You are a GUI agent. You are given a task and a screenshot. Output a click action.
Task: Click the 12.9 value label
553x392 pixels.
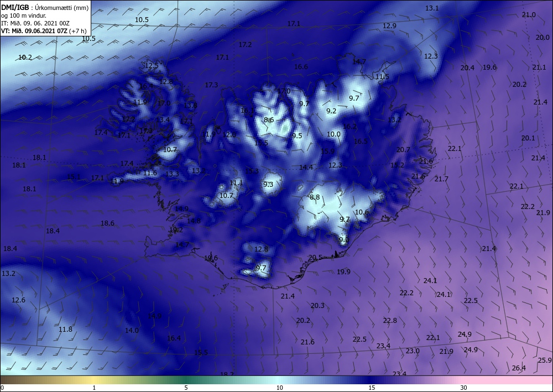click(389, 26)
